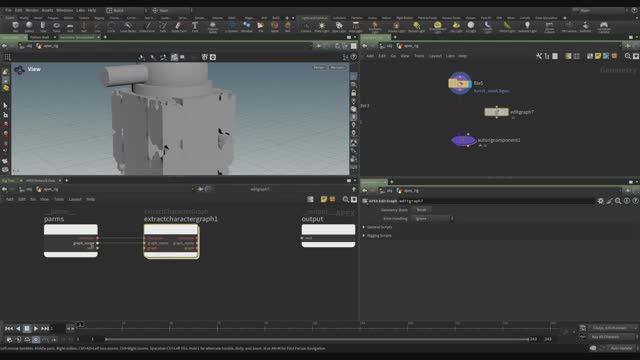This screenshot has height=360, width=640.
Task: Select the autorigcomponent node
Action: click(x=464, y=140)
